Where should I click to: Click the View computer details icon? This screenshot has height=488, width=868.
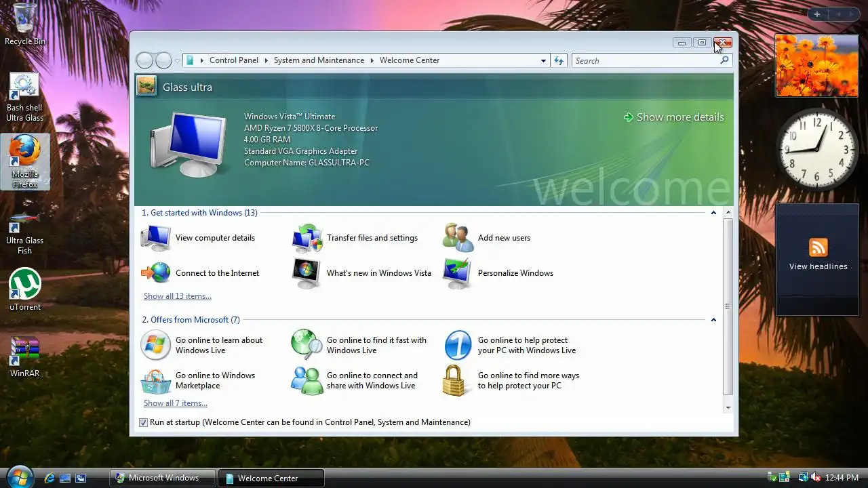tap(156, 238)
